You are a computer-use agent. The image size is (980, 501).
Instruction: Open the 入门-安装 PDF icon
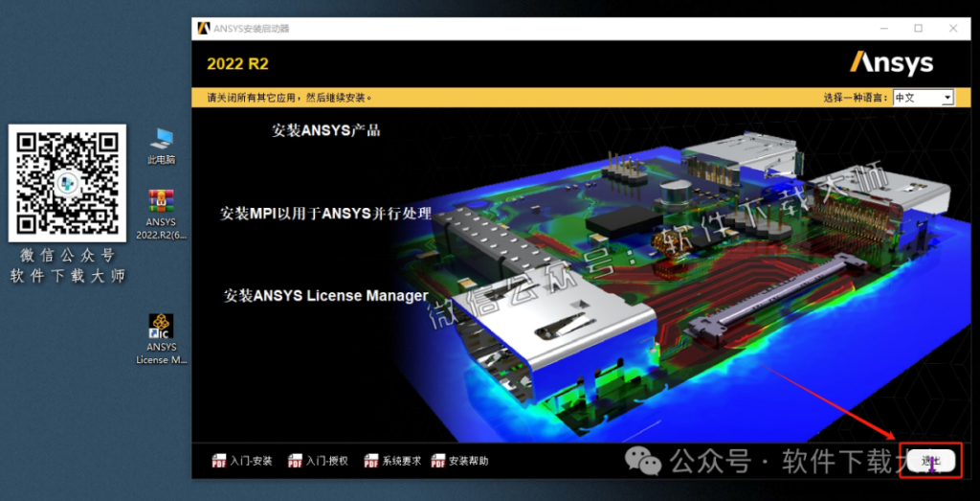point(219,462)
